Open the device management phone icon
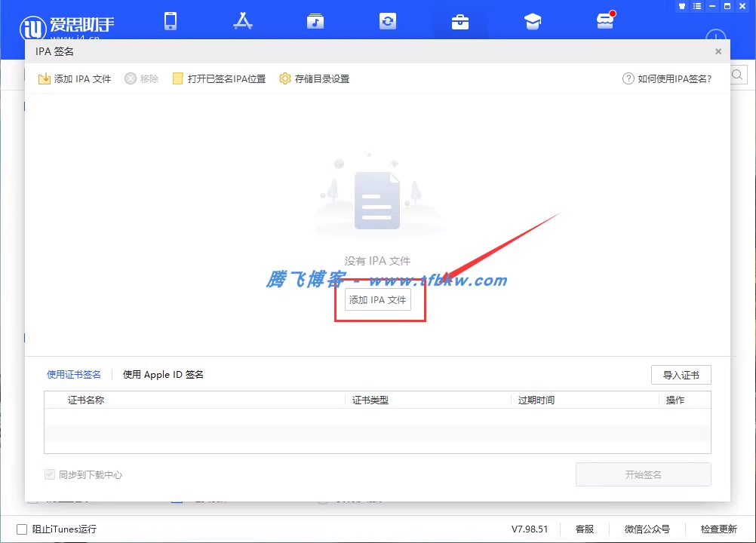Viewport: 756px width, 543px height. (171, 21)
